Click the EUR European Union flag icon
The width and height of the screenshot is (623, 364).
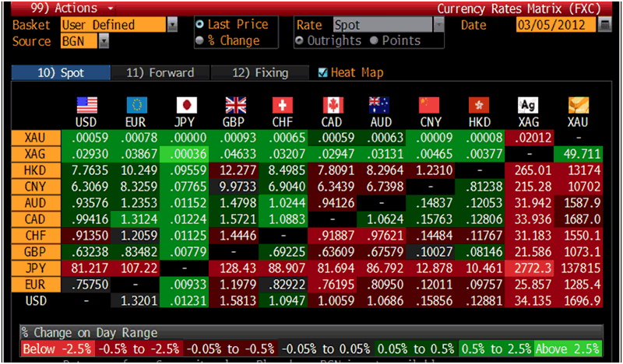(x=136, y=106)
